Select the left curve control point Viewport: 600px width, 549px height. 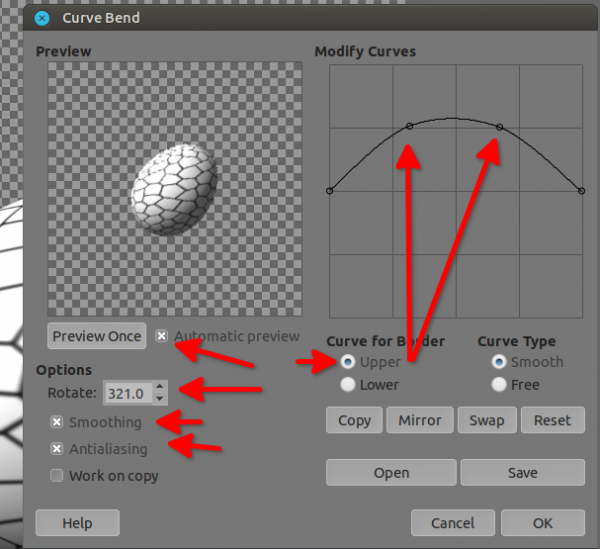(329, 191)
